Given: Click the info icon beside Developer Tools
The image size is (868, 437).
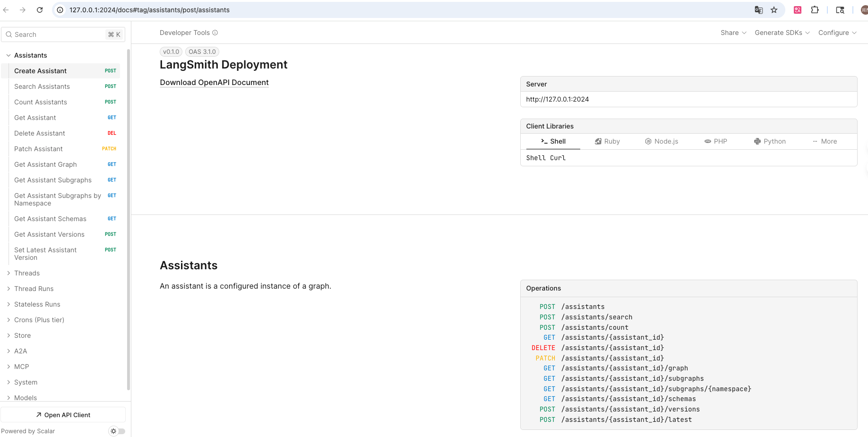Looking at the screenshot, I should point(215,33).
